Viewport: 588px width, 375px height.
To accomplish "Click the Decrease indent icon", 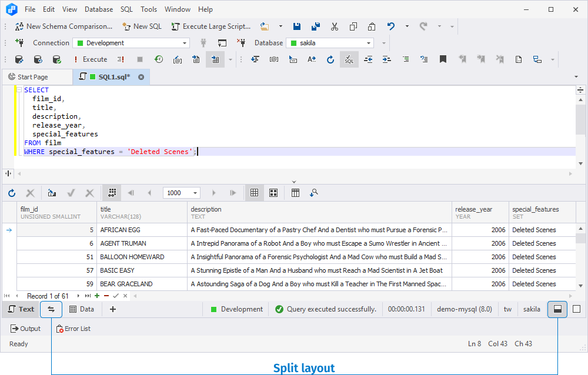I will pyautogui.click(x=368, y=59).
